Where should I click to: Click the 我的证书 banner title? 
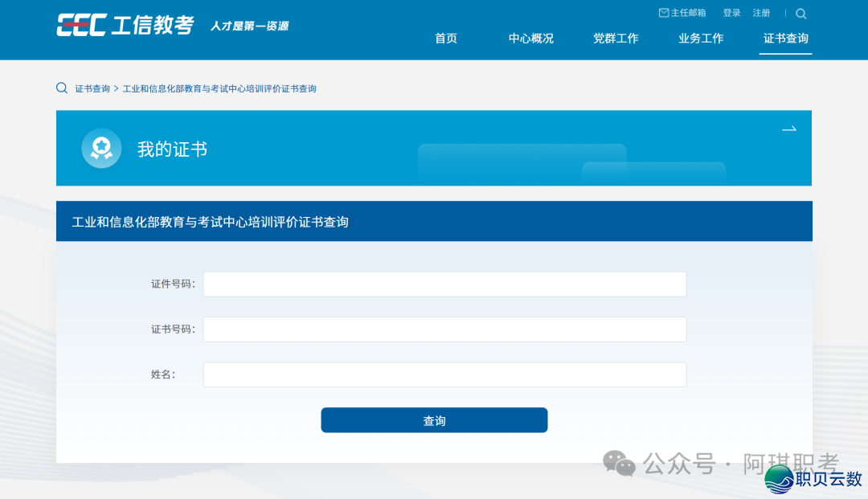tap(172, 149)
